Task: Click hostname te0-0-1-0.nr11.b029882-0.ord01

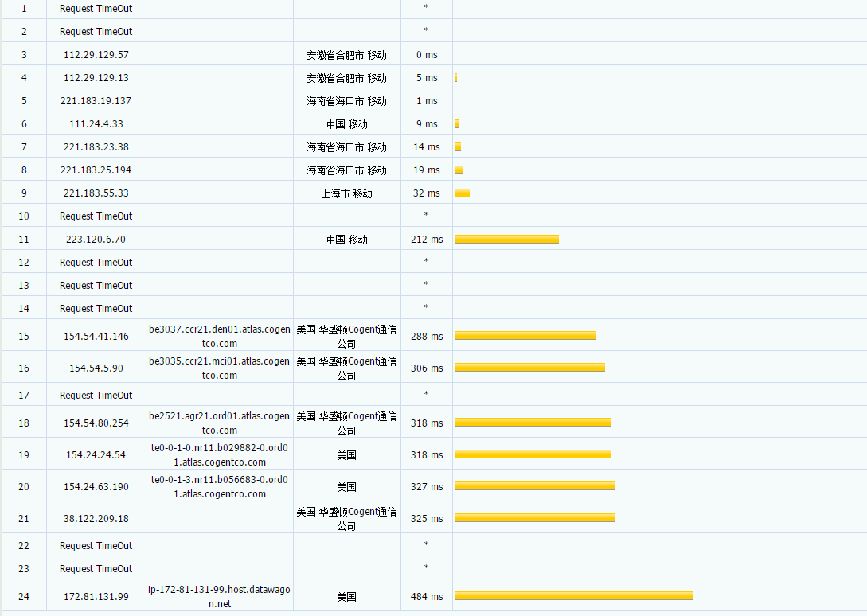Action: [220, 455]
